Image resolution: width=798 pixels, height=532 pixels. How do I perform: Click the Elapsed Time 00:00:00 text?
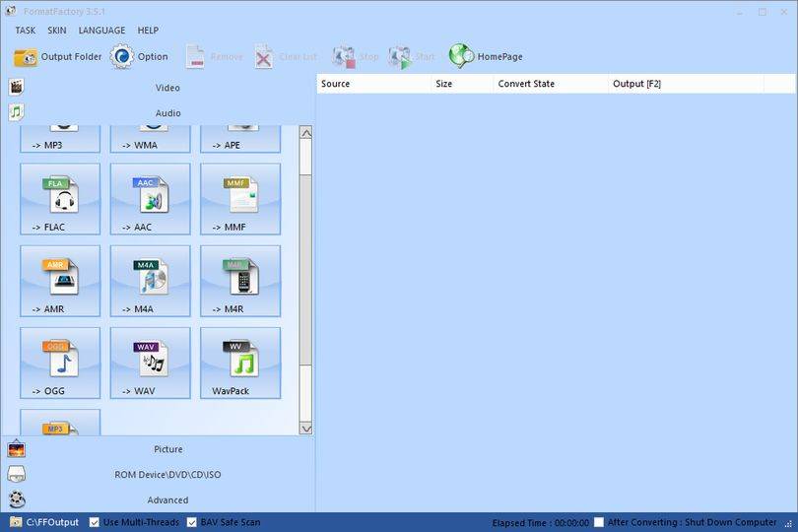[x=541, y=523]
